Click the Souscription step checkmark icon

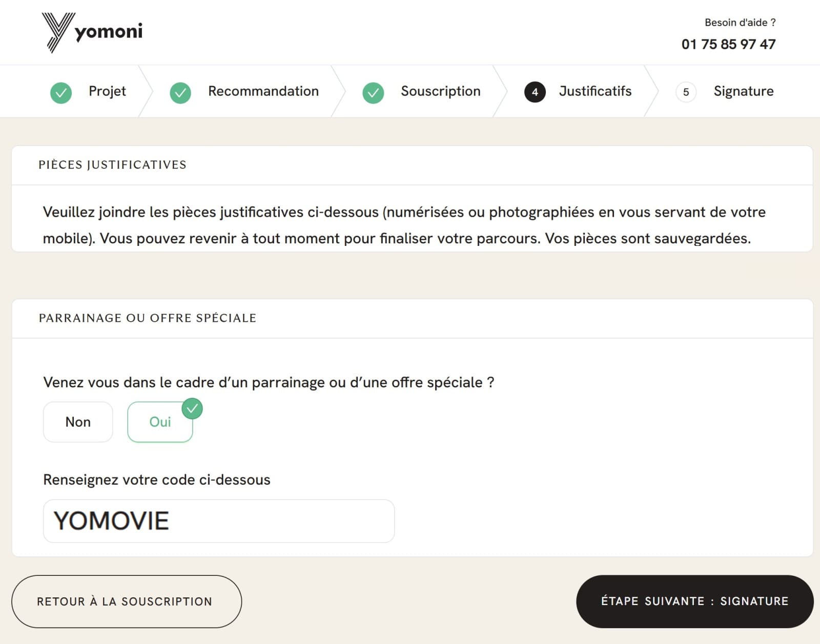[x=373, y=93]
